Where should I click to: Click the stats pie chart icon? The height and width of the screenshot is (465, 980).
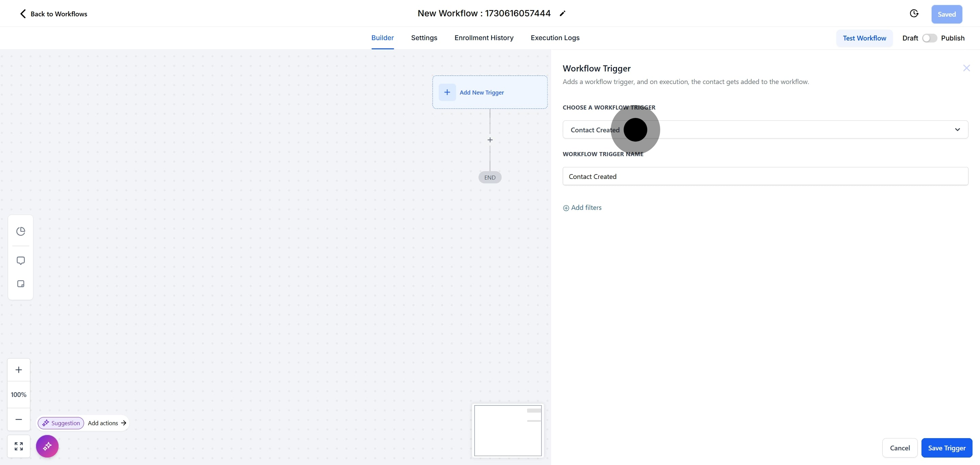[20, 231]
